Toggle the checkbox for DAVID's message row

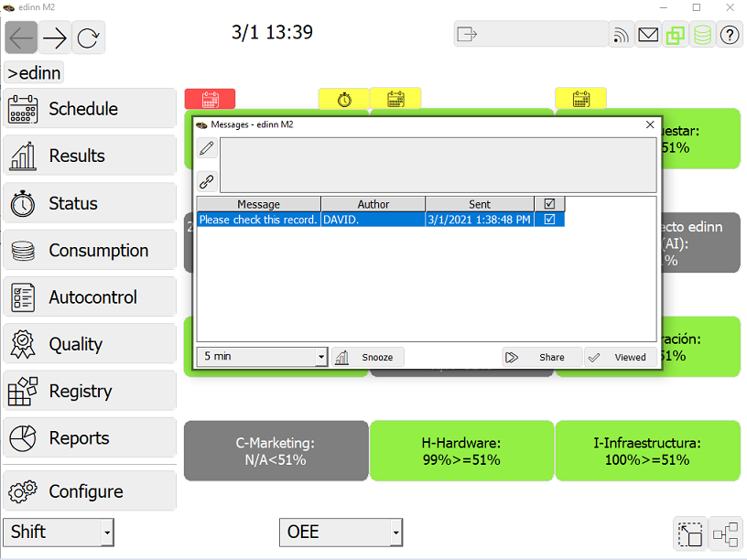549,219
